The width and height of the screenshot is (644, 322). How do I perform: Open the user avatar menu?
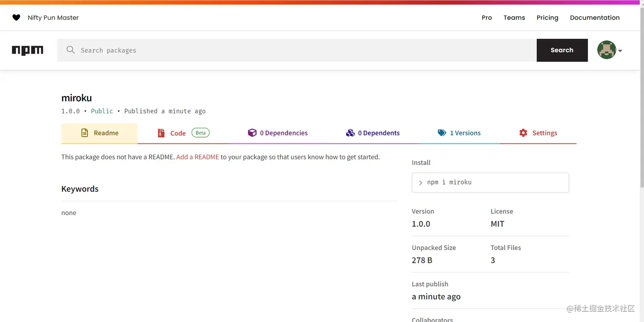tap(607, 50)
